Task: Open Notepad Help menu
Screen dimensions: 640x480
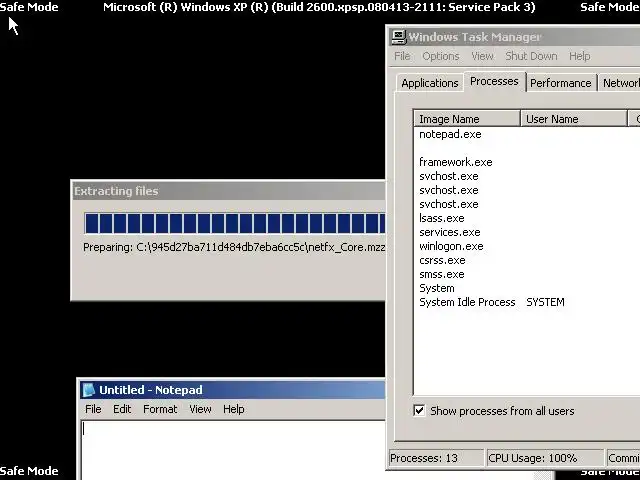Action: 233,409
